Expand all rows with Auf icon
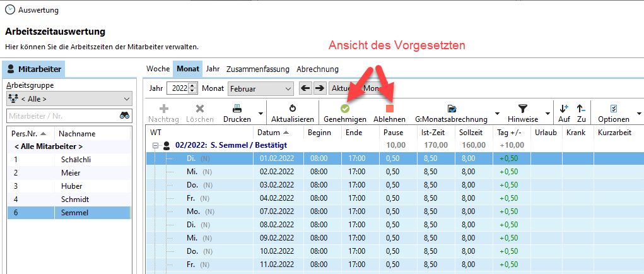The image size is (644, 274). point(564,109)
